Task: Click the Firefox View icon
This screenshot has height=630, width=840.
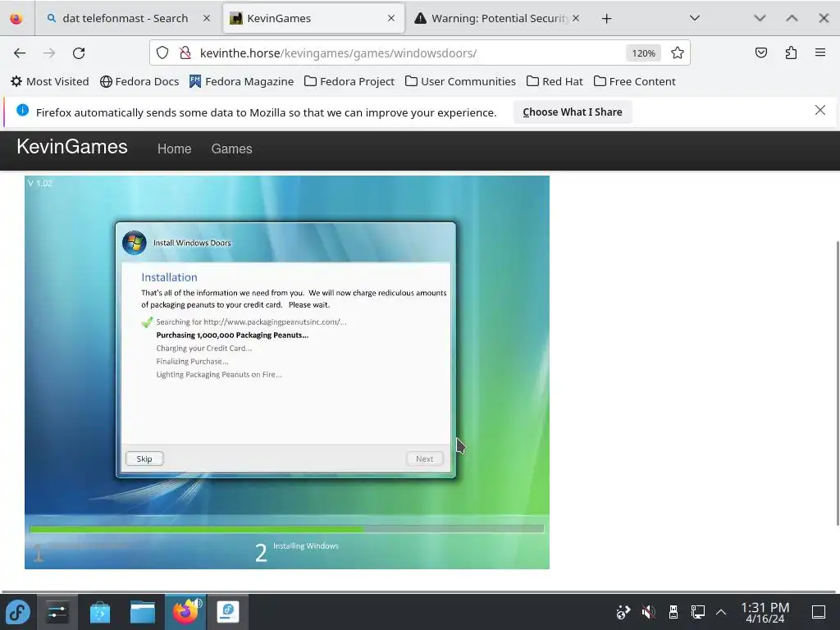Action: (16, 18)
